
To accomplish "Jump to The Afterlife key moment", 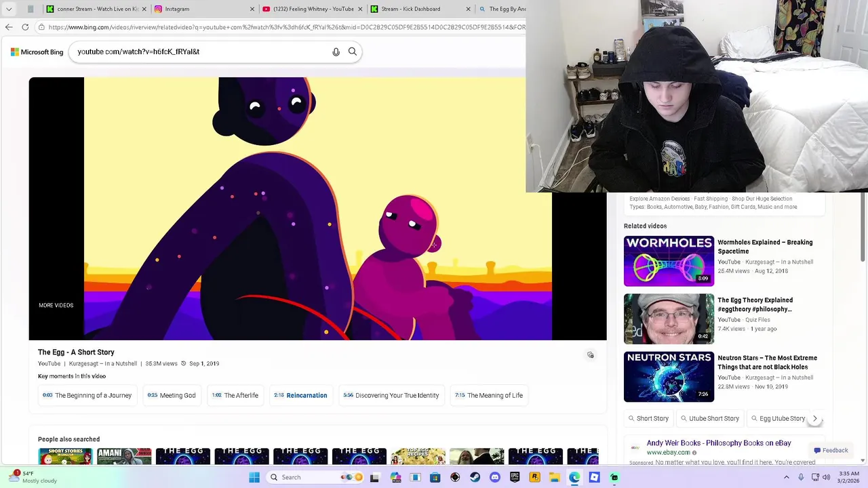I will 235,395.
